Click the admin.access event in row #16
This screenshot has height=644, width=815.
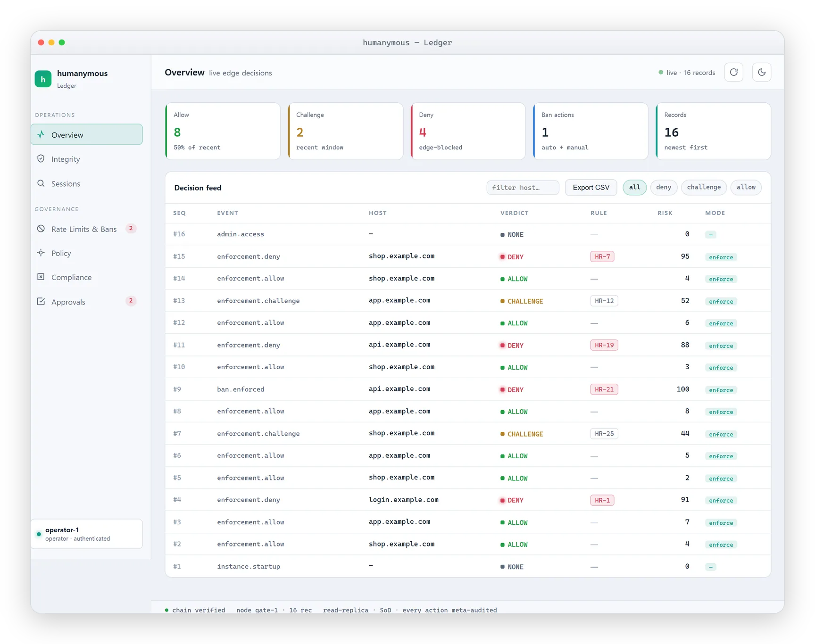point(241,234)
